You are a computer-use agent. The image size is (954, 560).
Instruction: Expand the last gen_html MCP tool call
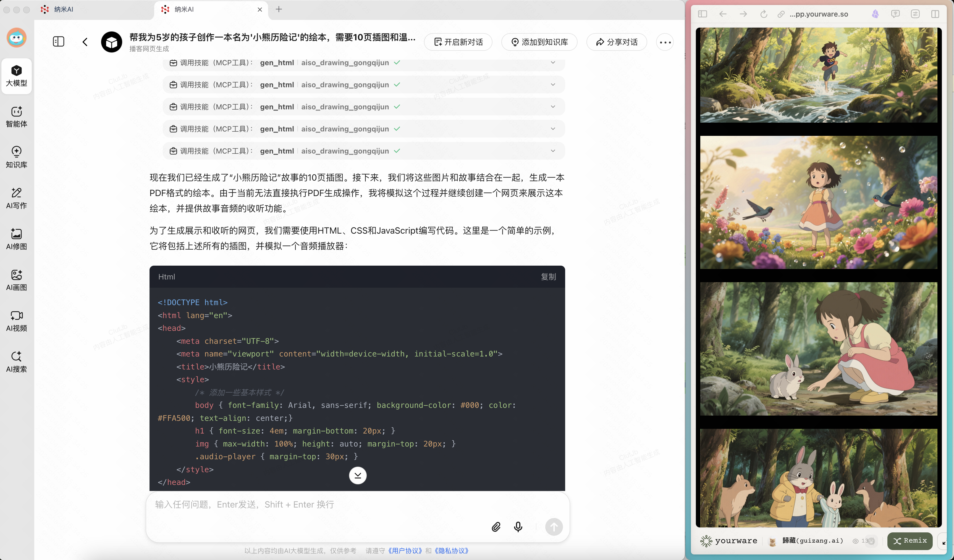coord(553,151)
